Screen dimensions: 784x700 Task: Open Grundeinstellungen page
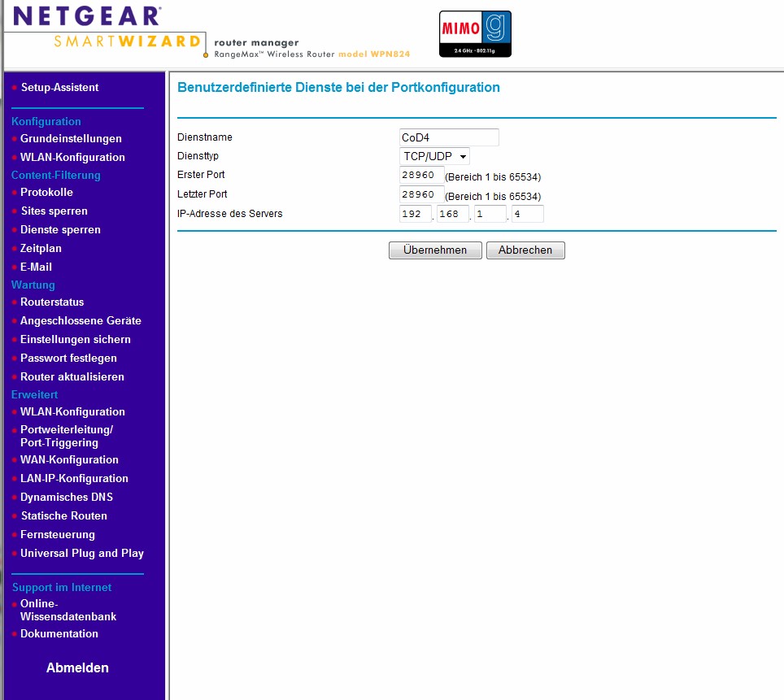click(x=71, y=138)
